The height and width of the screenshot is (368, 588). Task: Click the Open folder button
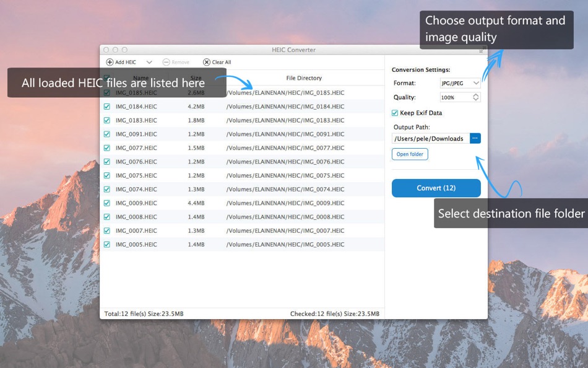click(x=409, y=154)
